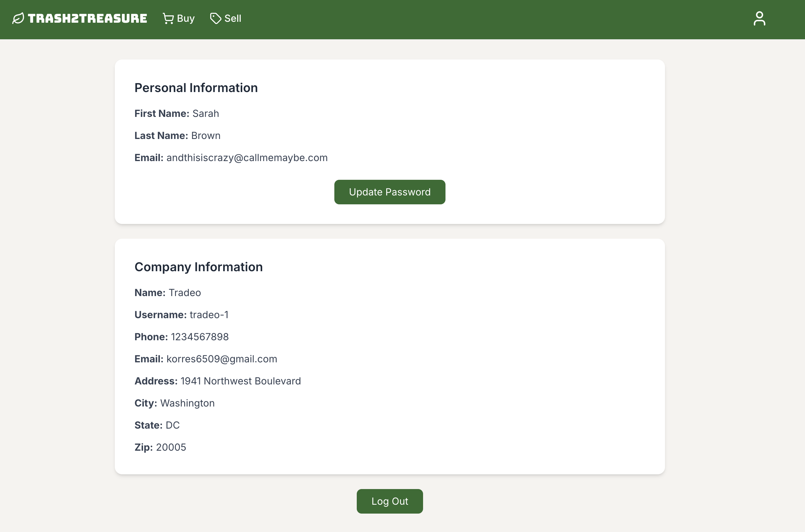Image resolution: width=805 pixels, height=532 pixels.
Task: Open the Buy page link
Action: point(185,18)
